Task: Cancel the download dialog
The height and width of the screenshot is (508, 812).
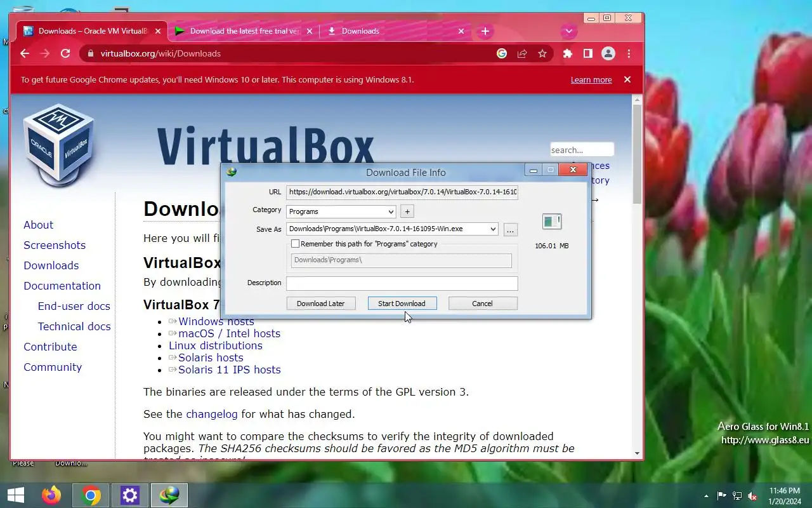Action: tap(482, 304)
